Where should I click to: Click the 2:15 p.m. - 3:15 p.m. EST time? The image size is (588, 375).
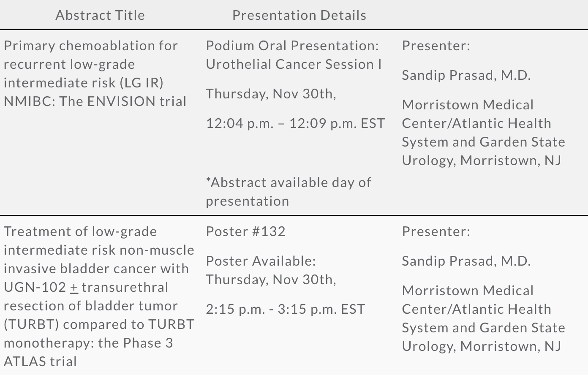[285, 309]
